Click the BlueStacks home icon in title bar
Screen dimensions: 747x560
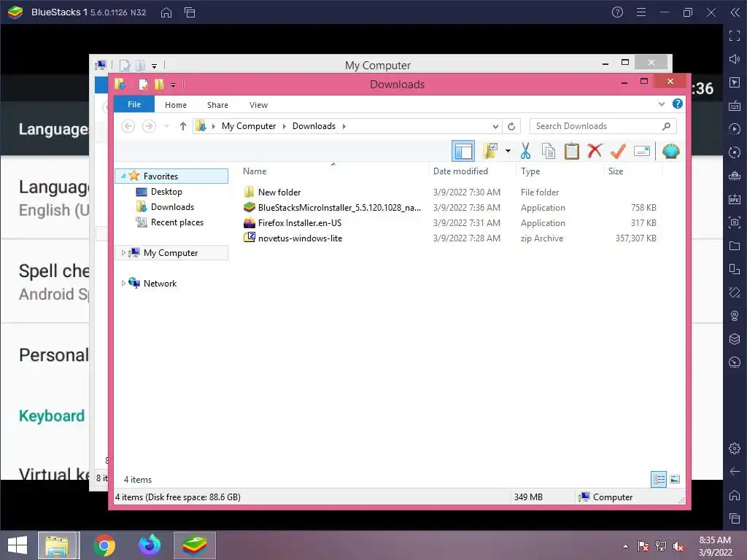tap(166, 12)
